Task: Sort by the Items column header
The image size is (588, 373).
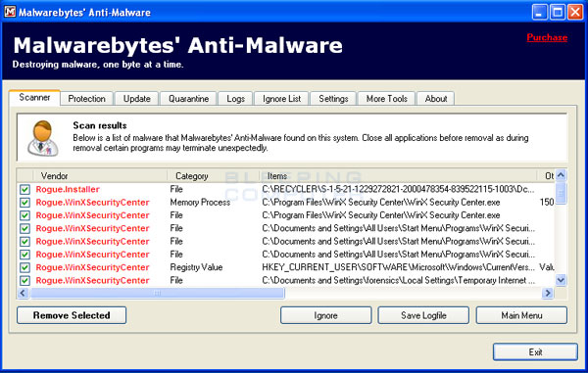Action: (398, 175)
